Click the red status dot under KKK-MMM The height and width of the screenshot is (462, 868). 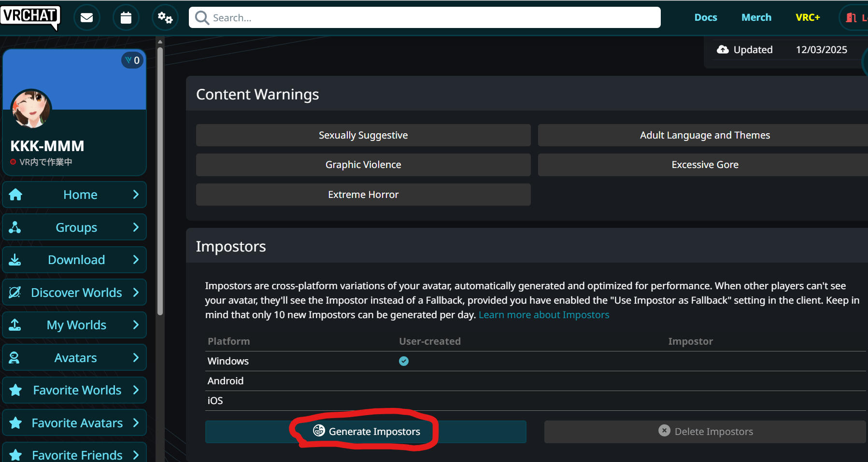(13, 162)
